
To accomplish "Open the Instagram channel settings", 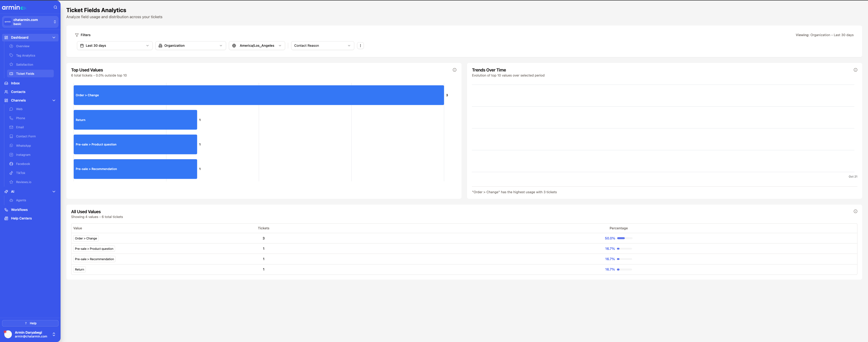I will point(23,155).
